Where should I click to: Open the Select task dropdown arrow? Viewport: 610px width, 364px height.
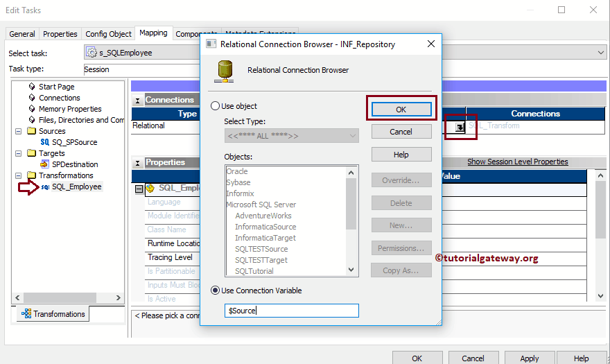pyautogui.click(x=601, y=53)
